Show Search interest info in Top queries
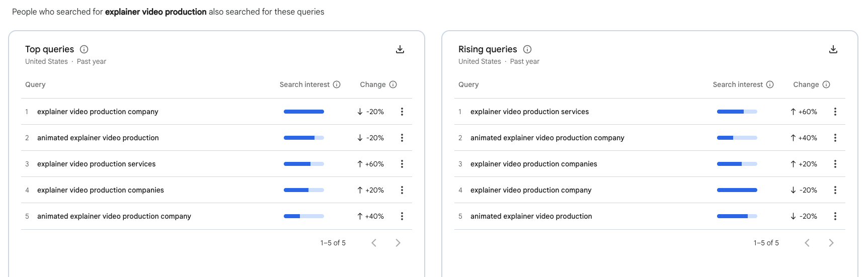868x277 pixels. [x=337, y=84]
